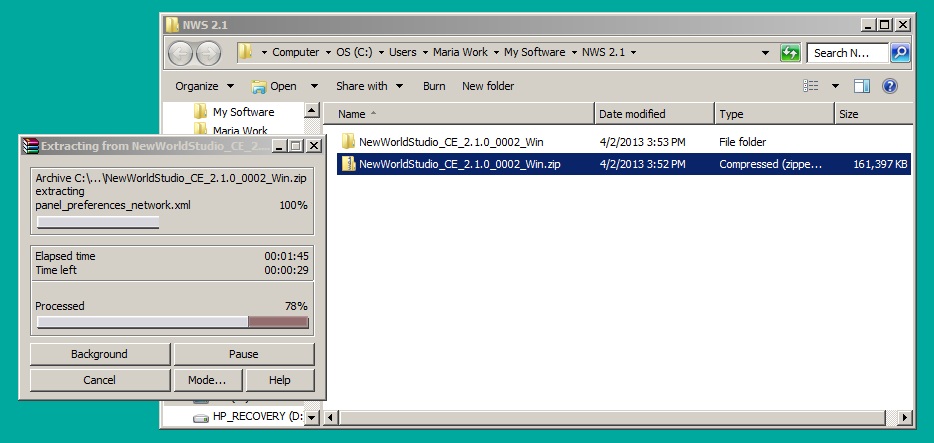
Task: Click the Search N... input field
Action: click(847, 53)
